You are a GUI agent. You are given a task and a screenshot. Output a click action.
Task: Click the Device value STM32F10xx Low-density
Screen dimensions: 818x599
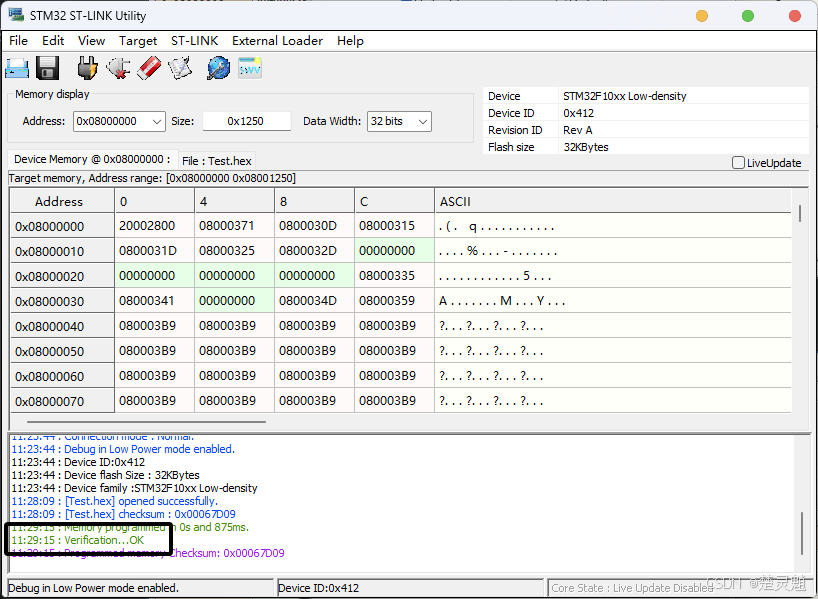click(x=624, y=96)
